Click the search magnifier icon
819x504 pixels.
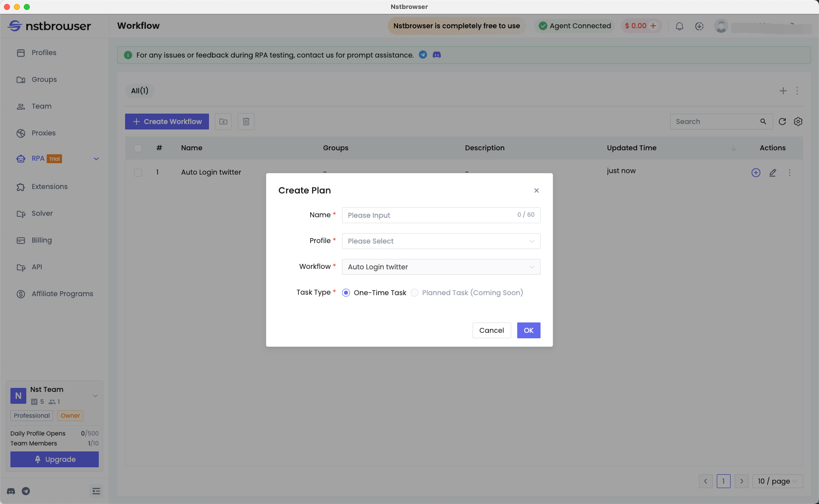click(763, 122)
